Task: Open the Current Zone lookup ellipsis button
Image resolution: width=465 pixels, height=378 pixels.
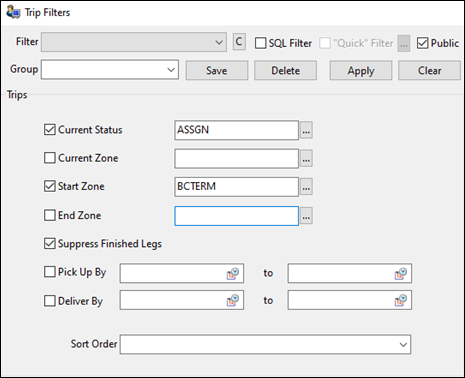Action: [306, 158]
